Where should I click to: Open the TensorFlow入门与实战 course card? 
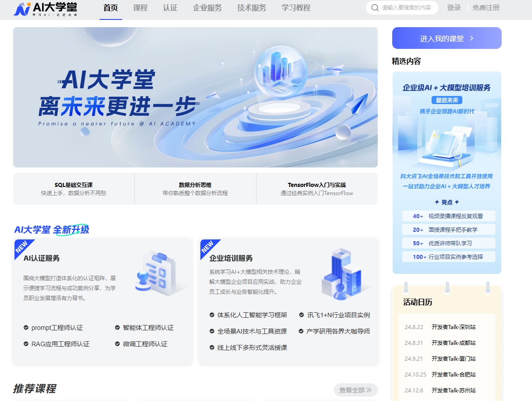[317, 189]
